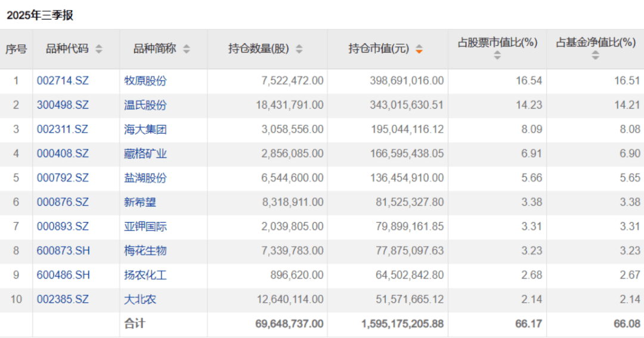Open 新希望 stock name link

point(140,202)
